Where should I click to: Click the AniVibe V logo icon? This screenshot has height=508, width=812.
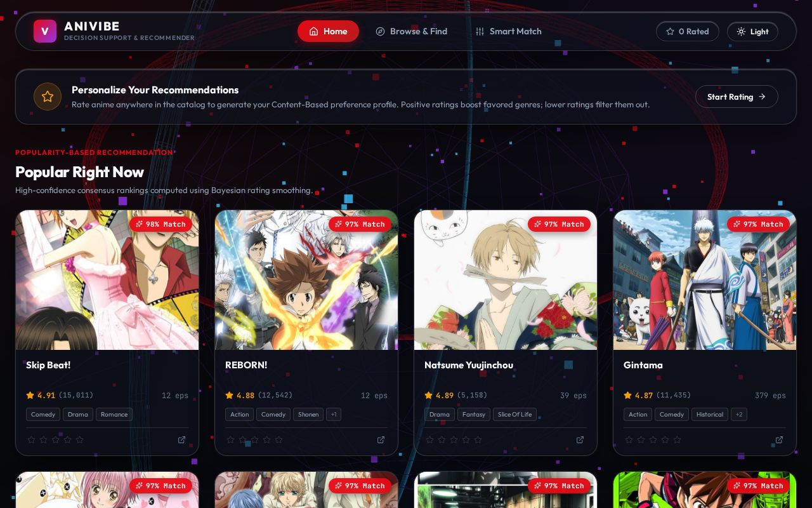[45, 31]
